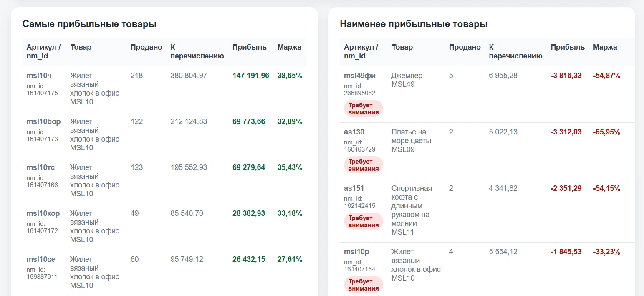The height and width of the screenshot is (296, 644).
Task: Click payout amount 6 955,28
Action: pos(503,76)
